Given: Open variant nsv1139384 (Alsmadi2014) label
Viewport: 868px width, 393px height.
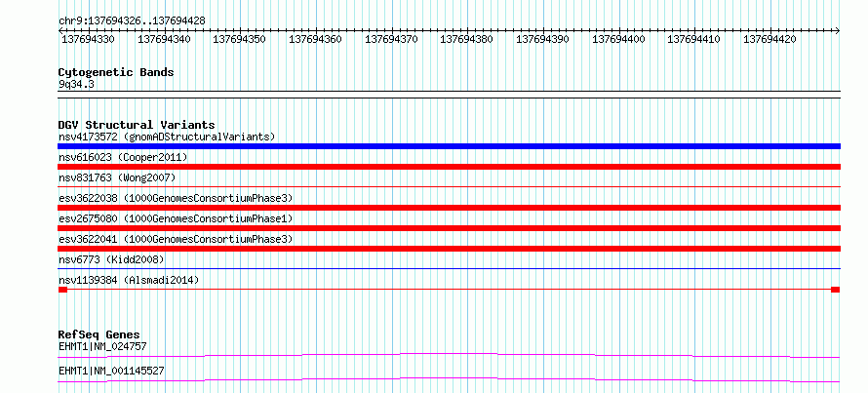Looking at the screenshot, I should pos(129,281).
